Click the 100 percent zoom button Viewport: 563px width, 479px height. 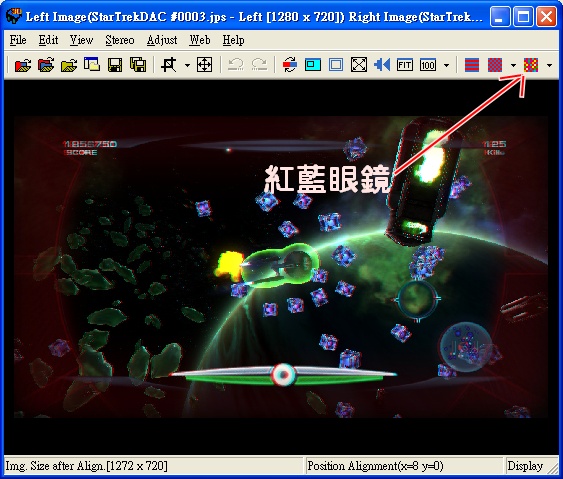428,65
